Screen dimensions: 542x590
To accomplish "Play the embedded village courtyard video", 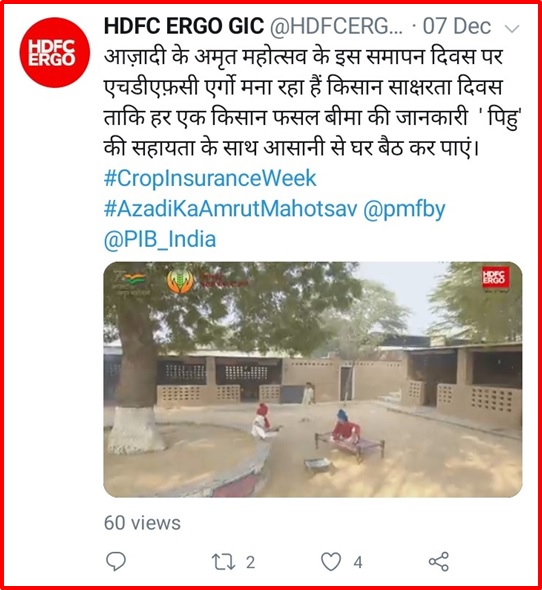I will [313, 379].
